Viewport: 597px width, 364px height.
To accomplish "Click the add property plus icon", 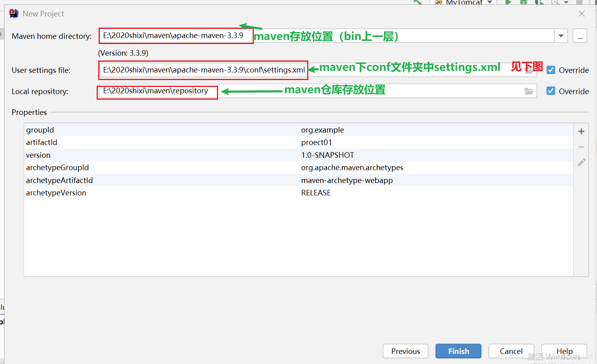I will pyautogui.click(x=581, y=131).
